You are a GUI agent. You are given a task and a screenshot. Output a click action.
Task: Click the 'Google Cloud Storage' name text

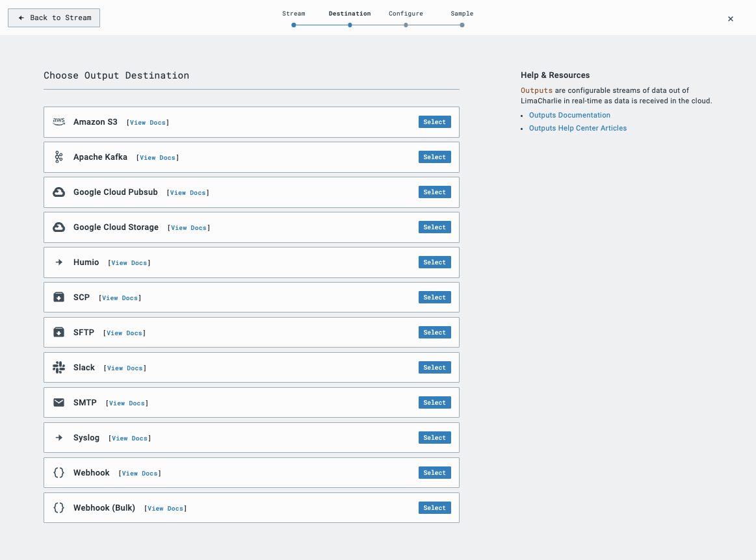(116, 227)
